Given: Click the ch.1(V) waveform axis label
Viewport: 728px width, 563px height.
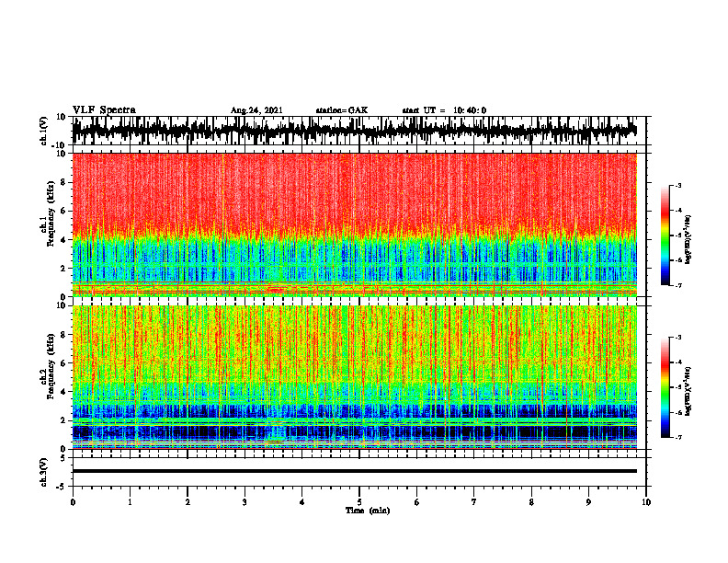Looking at the screenshot, I should (x=44, y=131).
